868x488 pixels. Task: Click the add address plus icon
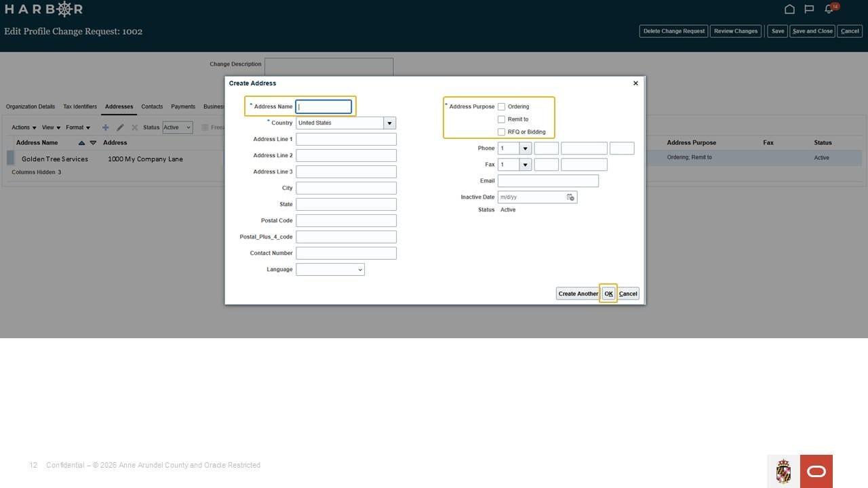105,127
